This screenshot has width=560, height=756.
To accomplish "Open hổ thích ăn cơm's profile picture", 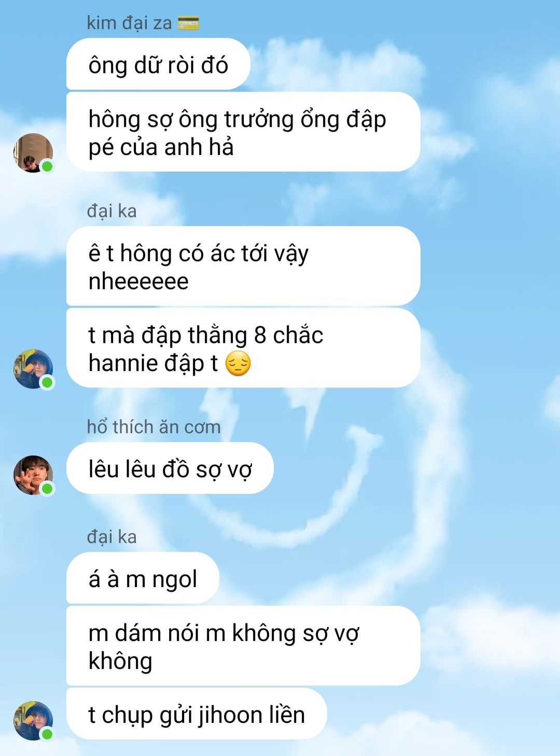I will (x=33, y=475).
